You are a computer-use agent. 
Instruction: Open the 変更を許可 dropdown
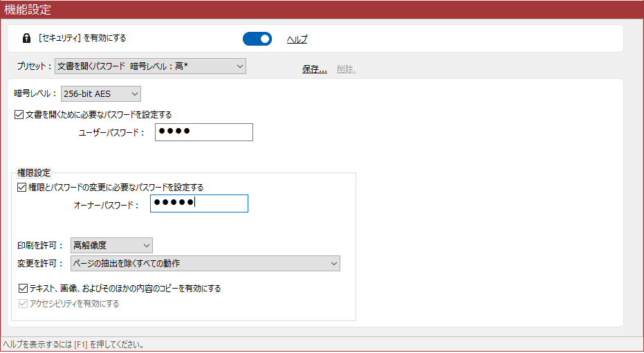(x=205, y=264)
